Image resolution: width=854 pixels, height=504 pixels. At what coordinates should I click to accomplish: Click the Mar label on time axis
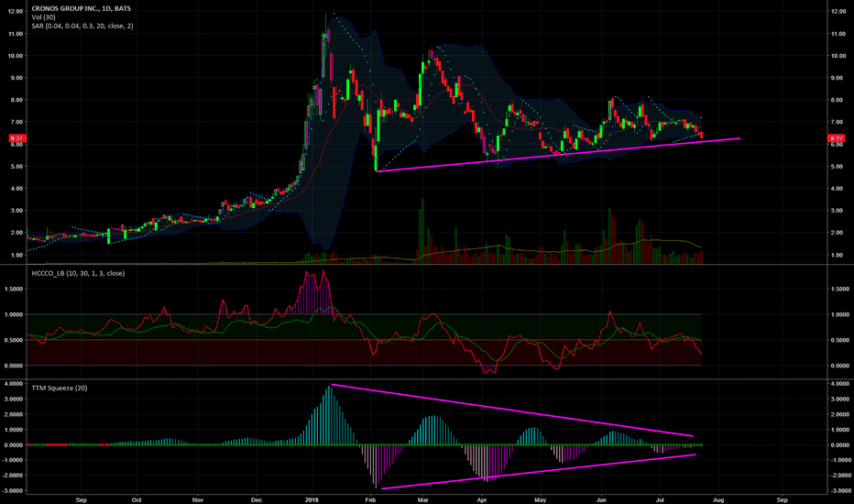pos(423,499)
